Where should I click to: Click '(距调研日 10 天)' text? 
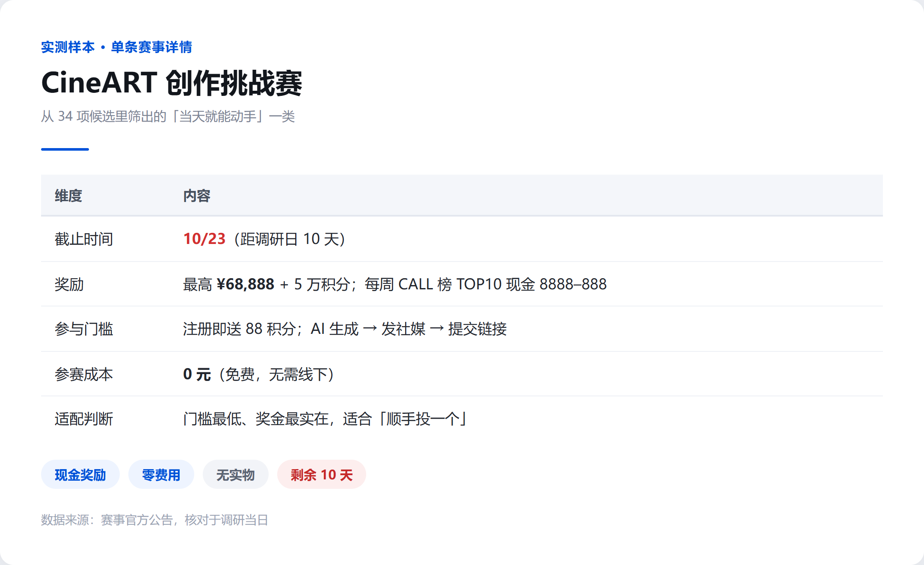point(290,239)
